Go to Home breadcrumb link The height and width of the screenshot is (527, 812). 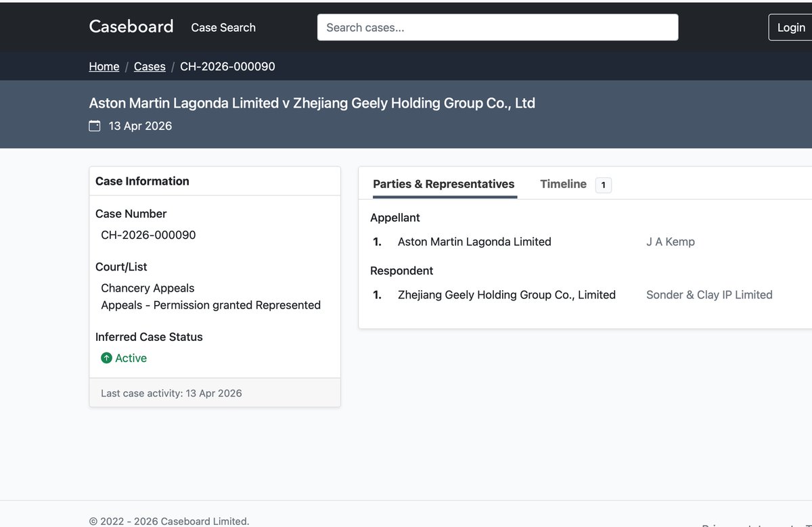pyautogui.click(x=104, y=66)
